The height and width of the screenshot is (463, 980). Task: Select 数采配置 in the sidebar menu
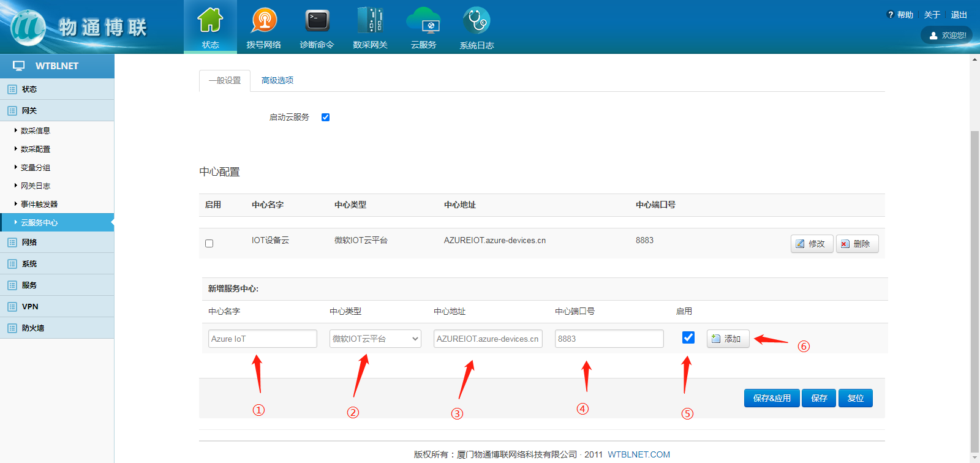36,149
